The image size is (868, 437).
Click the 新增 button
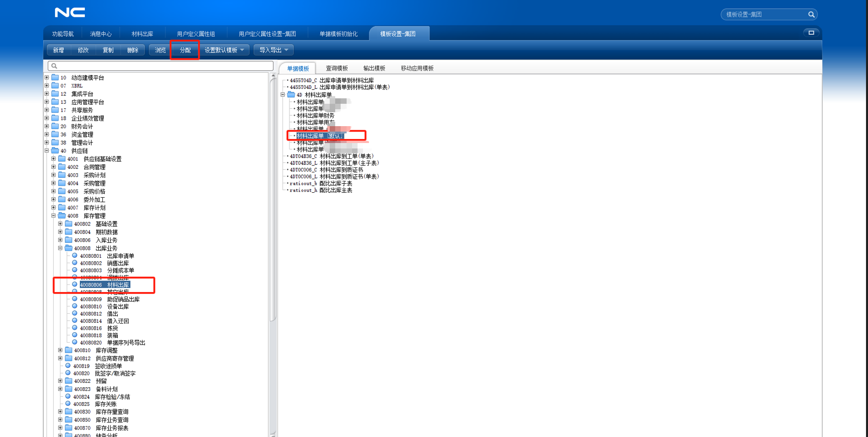point(59,50)
